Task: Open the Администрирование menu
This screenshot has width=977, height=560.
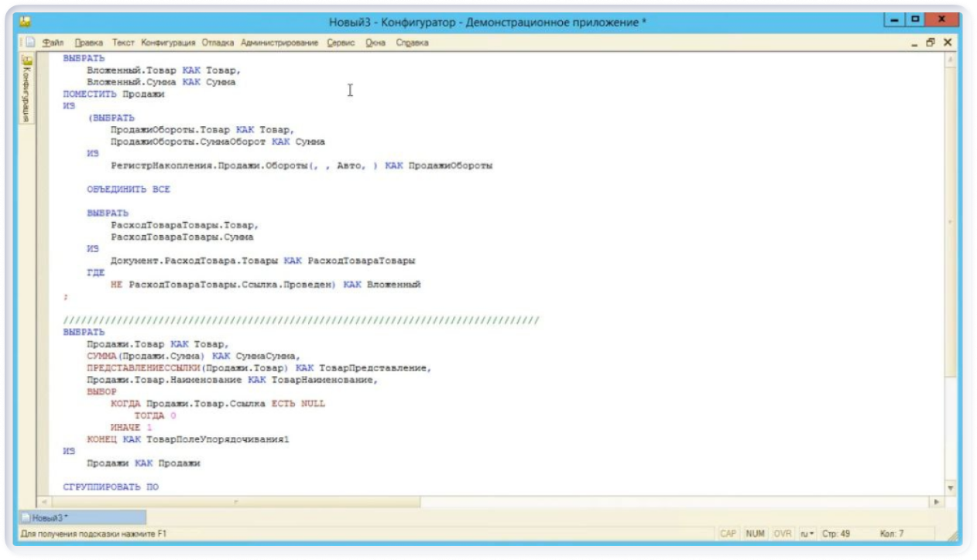Action: [x=279, y=43]
